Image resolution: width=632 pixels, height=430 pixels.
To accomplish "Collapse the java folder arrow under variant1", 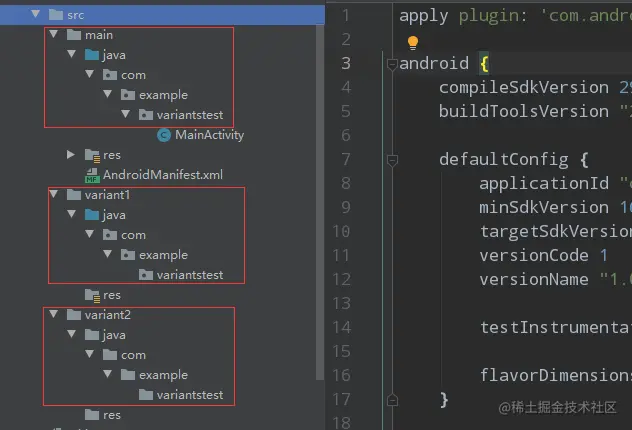I will click(x=72, y=214).
